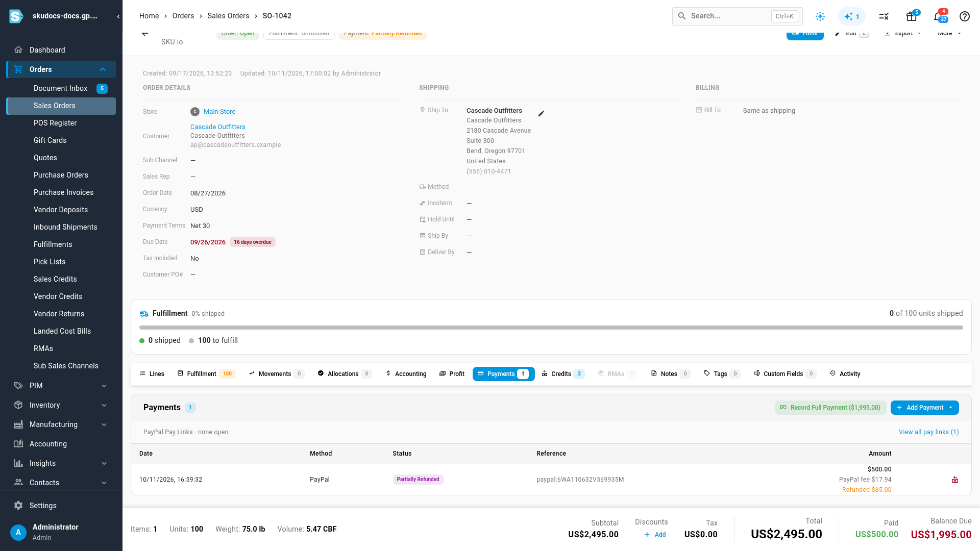Click the task checklist icon in header
The height and width of the screenshot is (551, 980).
pyautogui.click(x=884, y=16)
